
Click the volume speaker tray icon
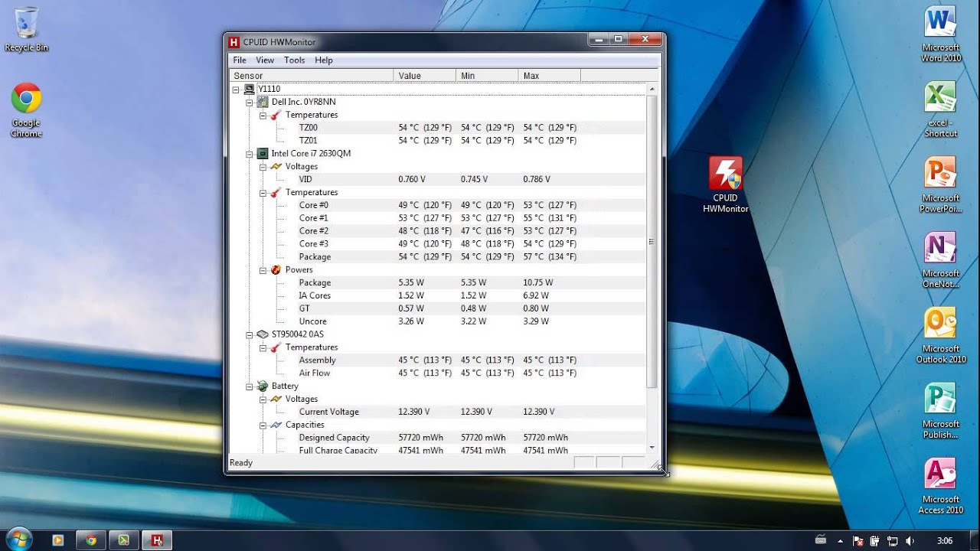909,541
